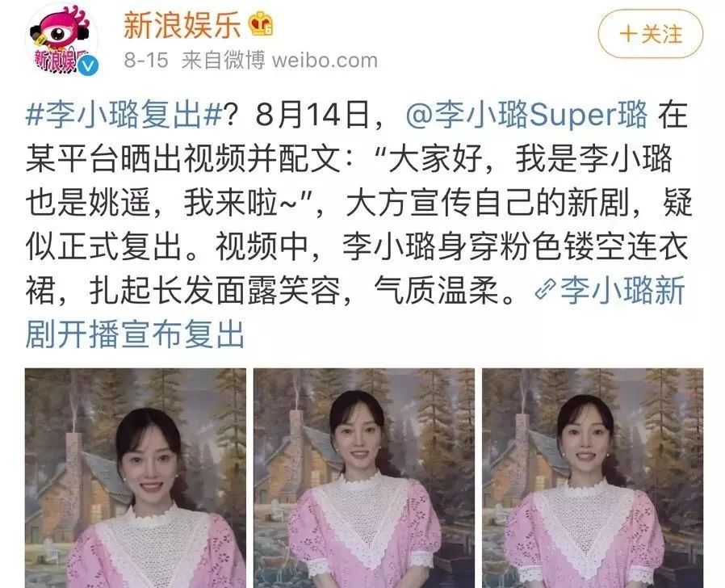
Task: Click the weibo.com source text
Action: click(x=325, y=61)
